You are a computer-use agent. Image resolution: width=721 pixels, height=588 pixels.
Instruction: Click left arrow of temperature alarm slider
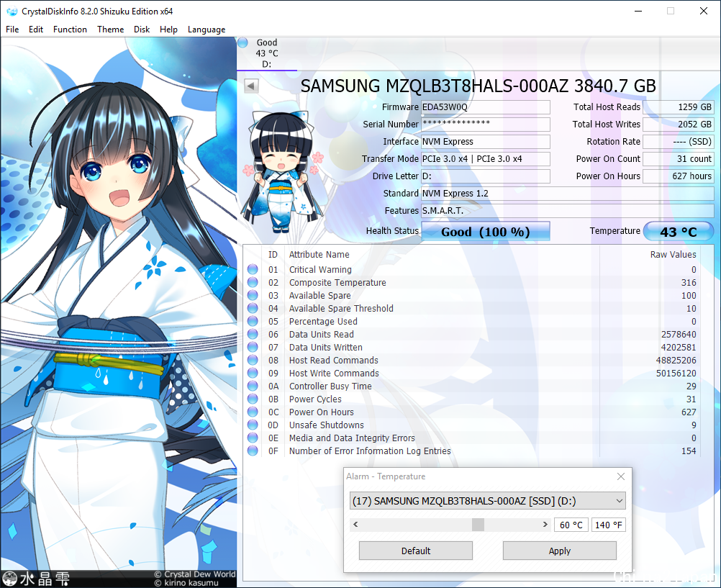pyautogui.click(x=355, y=525)
